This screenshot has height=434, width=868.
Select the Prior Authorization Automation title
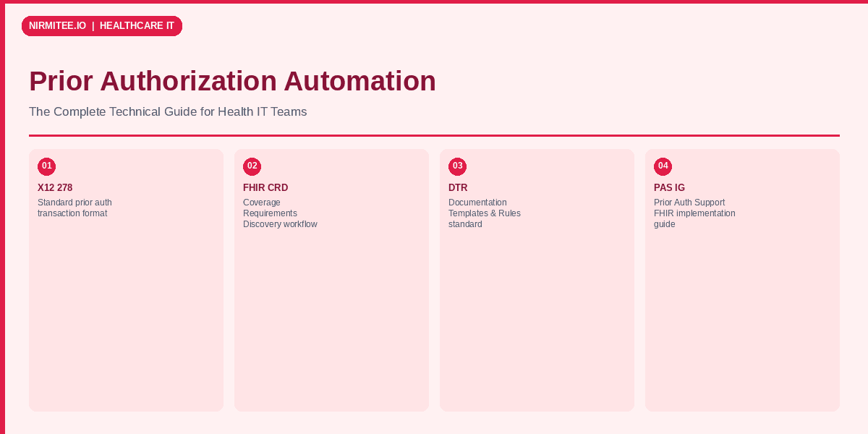pyautogui.click(x=232, y=81)
